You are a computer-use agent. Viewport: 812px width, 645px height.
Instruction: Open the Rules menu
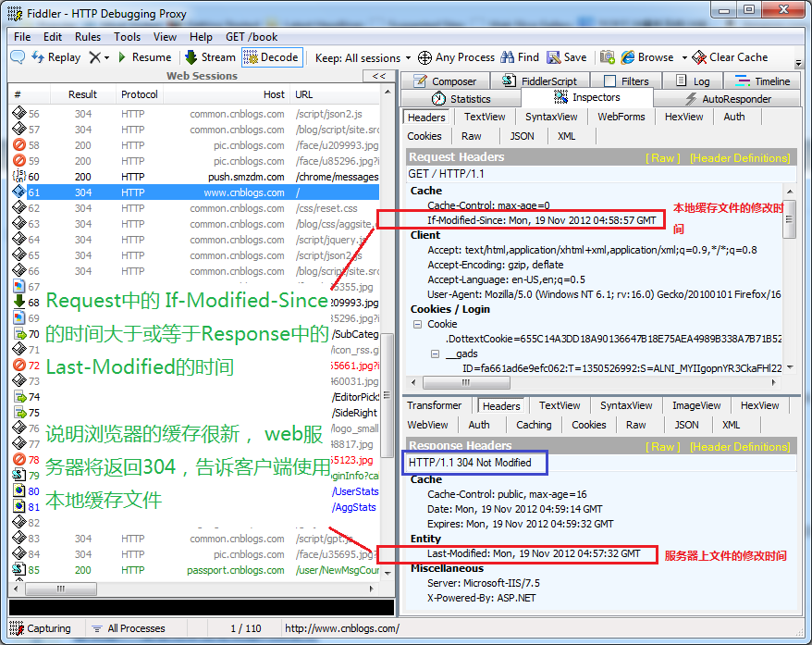click(x=88, y=37)
